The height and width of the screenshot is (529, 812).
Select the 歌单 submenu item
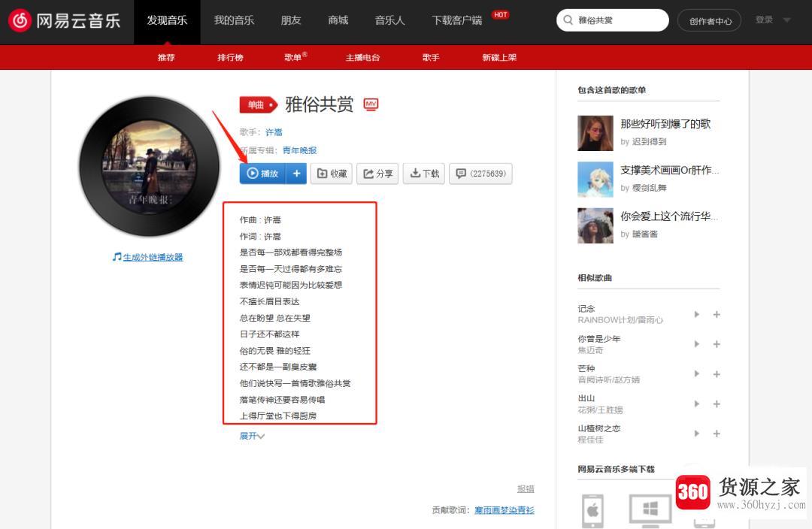coord(293,57)
